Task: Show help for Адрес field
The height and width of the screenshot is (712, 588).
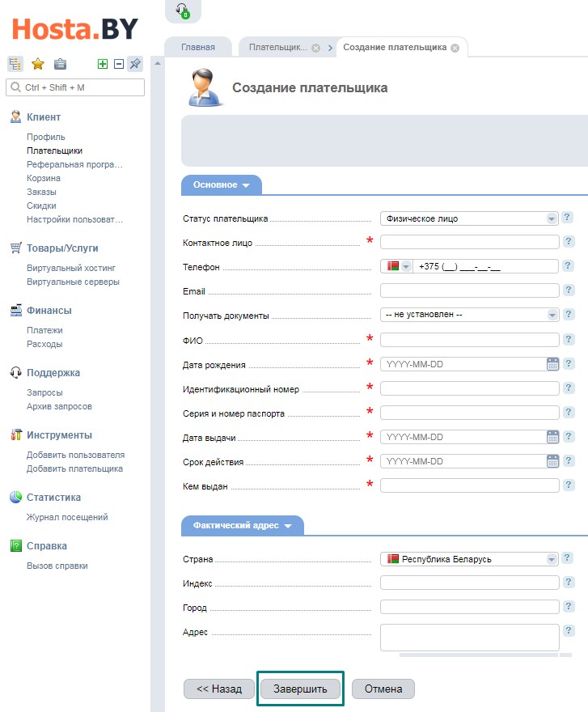Action: [x=569, y=630]
